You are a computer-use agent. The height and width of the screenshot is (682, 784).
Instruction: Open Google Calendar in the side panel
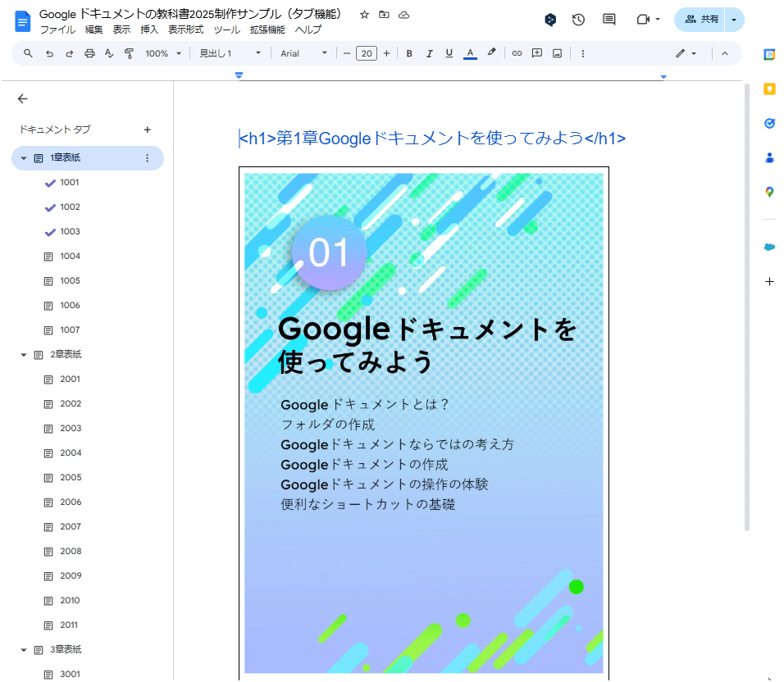768,54
